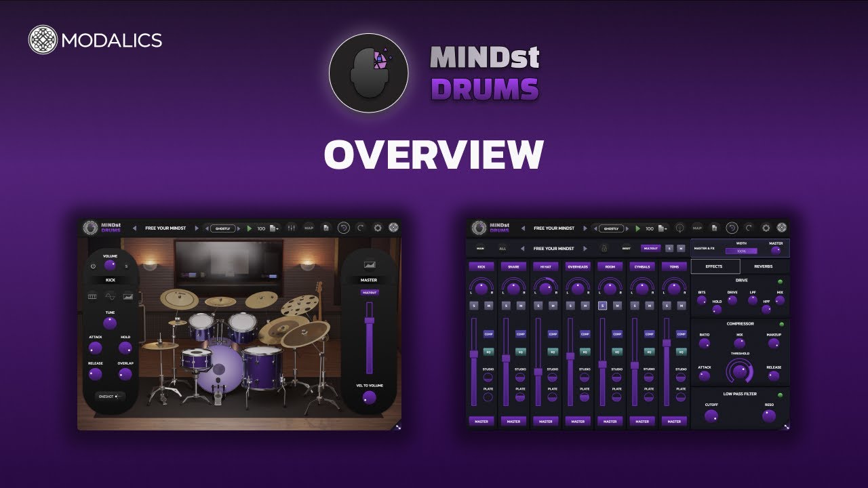Click Modalics emblem in kit window header

[x=393, y=228]
